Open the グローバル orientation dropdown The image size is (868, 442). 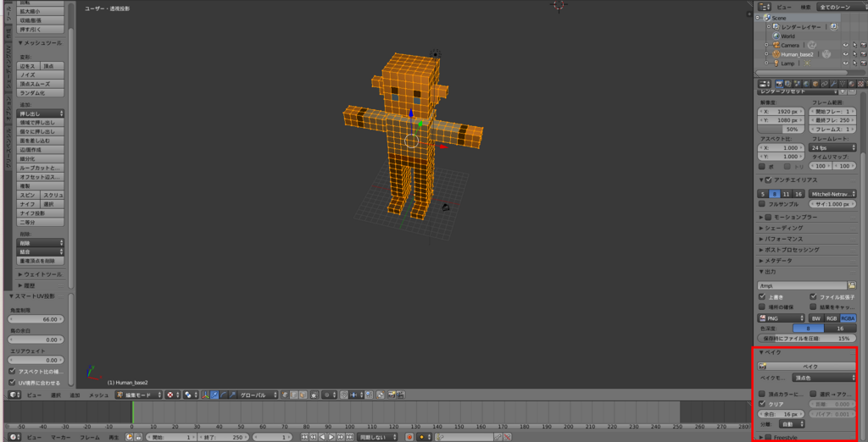(x=259, y=395)
